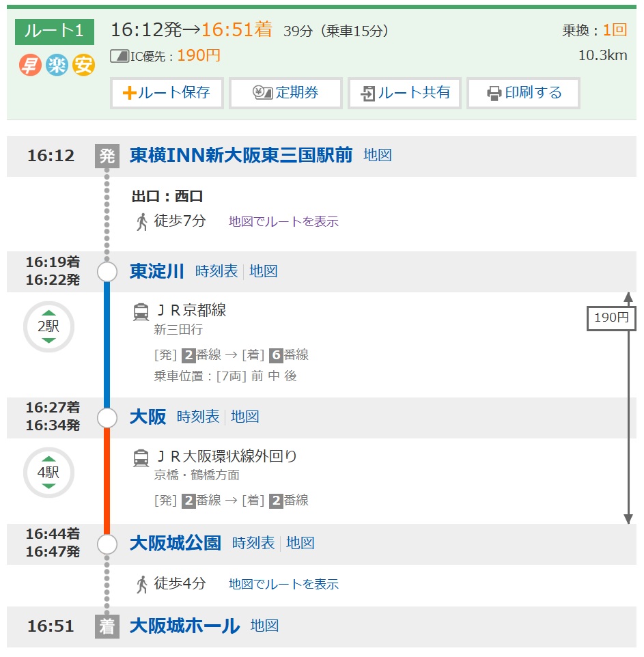
Task: Open 地図 for 東淀川 station
Action: click(x=263, y=271)
